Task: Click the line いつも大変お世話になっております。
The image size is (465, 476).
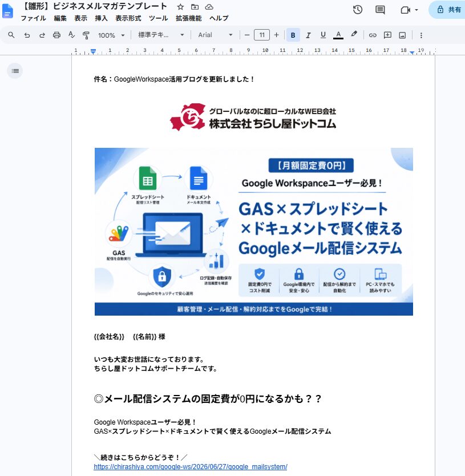Action: [x=149, y=360]
